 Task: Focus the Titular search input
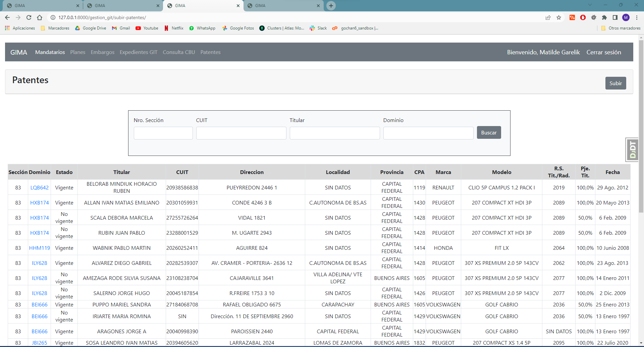click(335, 133)
